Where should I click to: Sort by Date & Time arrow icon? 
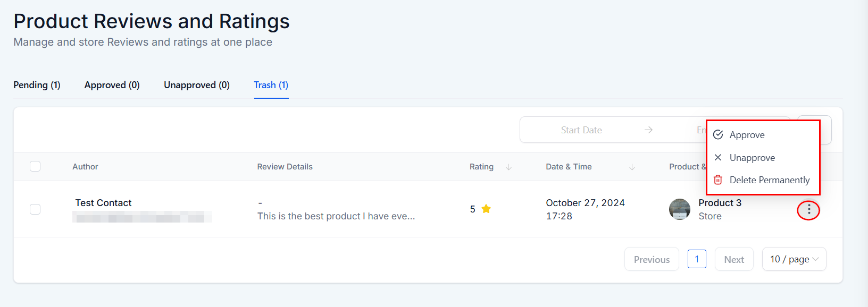click(x=632, y=167)
